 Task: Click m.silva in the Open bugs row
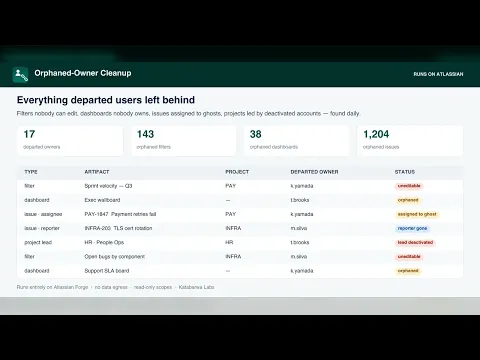(299, 257)
